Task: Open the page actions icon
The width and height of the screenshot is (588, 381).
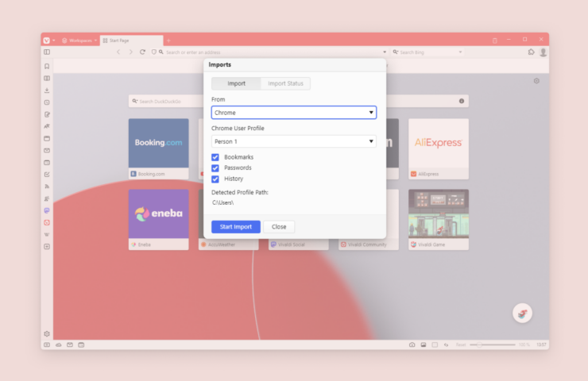Action: click(446, 344)
